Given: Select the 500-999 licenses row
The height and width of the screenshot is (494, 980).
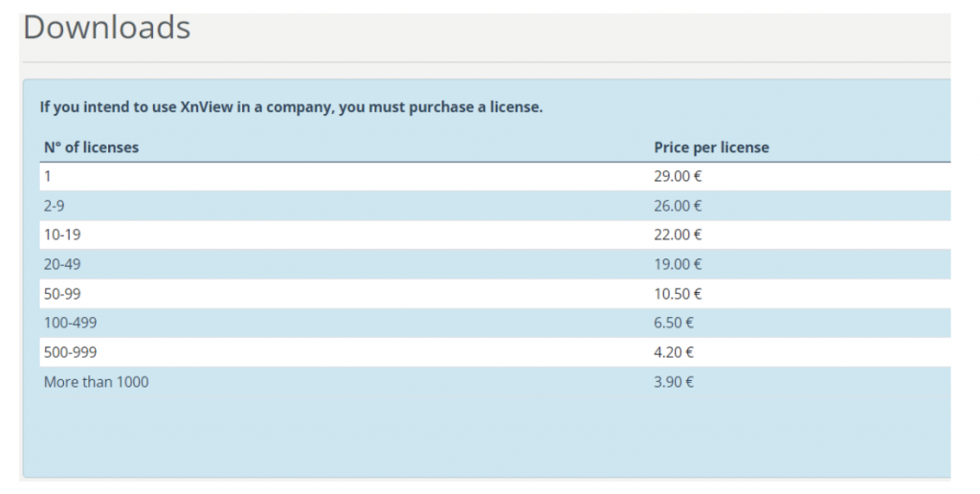Looking at the screenshot, I should (70, 352).
